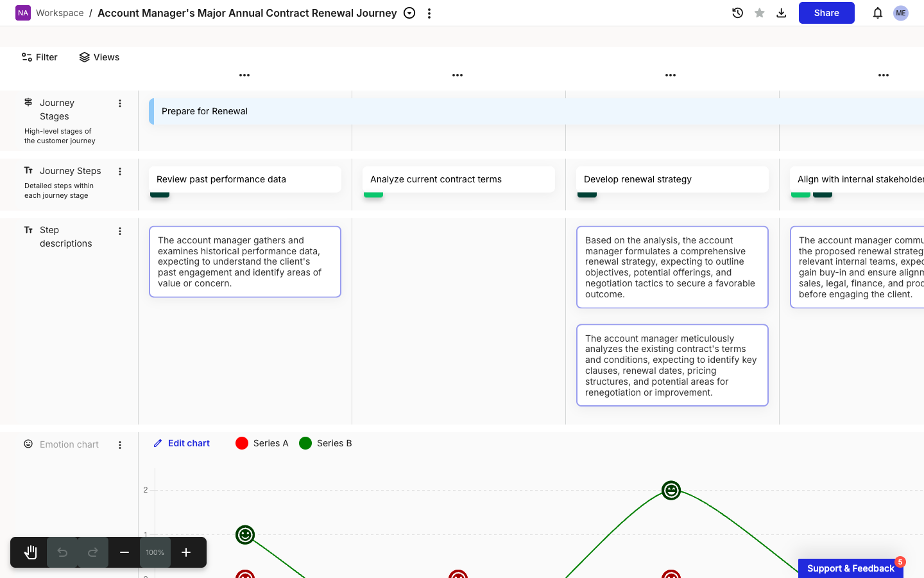This screenshot has height=578, width=924.
Task: Toggle Series B green legend swatch
Action: 305,443
